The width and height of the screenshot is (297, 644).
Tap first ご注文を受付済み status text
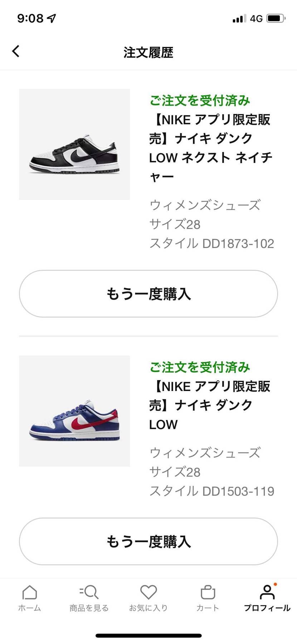point(200,101)
